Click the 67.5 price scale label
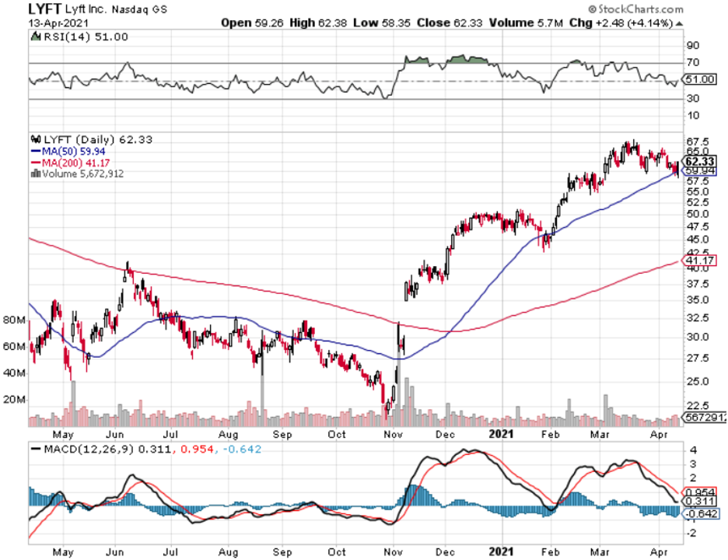 (x=698, y=141)
